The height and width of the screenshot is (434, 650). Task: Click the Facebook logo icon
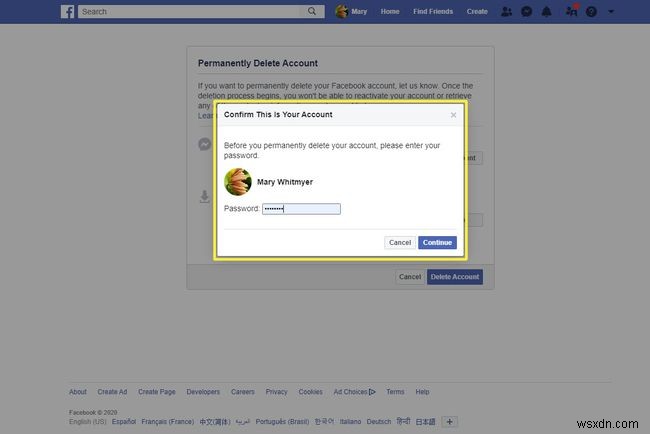point(68,12)
